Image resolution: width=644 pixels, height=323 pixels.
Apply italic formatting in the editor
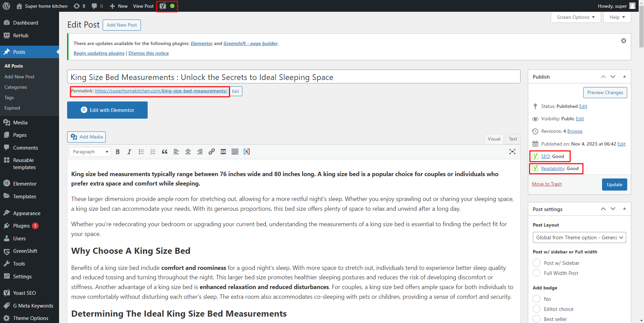(x=129, y=152)
